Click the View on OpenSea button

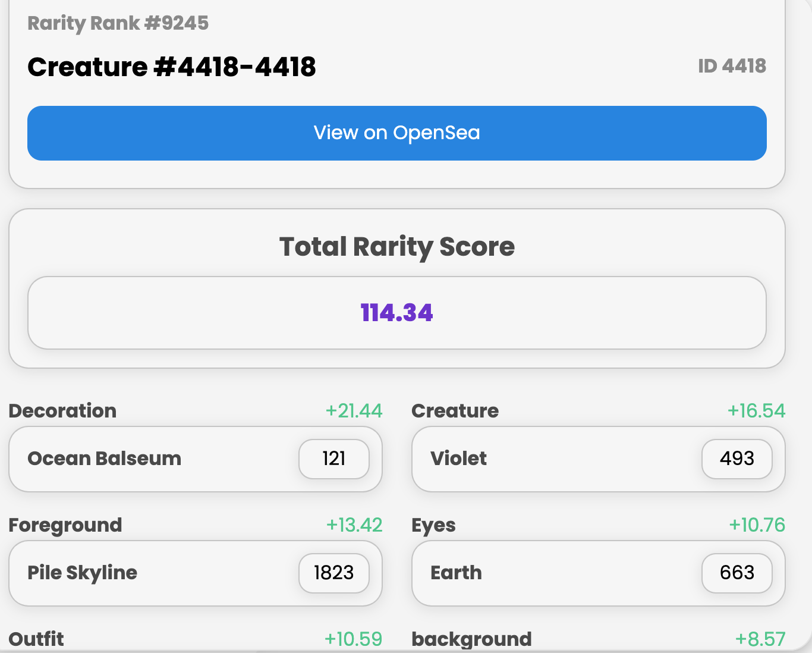tap(396, 133)
